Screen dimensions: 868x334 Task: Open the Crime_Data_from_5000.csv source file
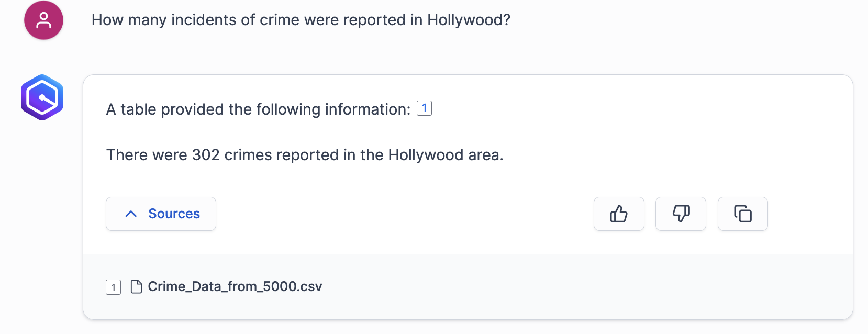235,286
